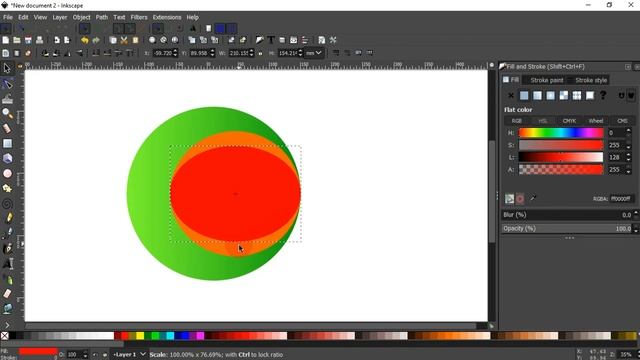Click the red ellipse on canvas

(236, 194)
